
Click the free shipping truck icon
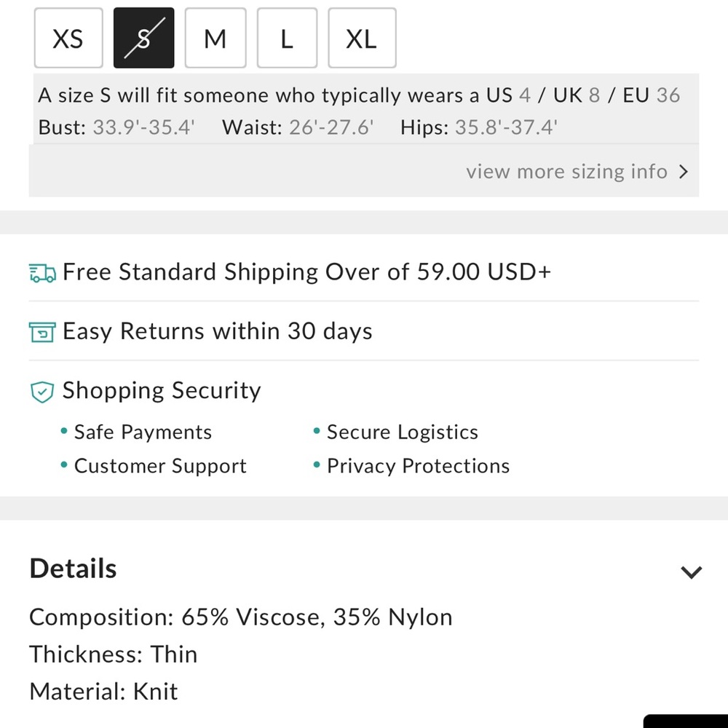[x=42, y=273]
